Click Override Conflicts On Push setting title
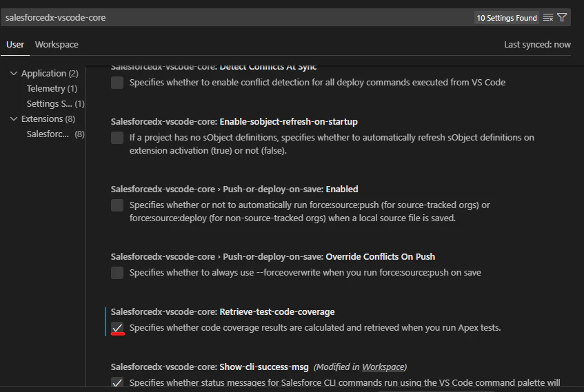This screenshot has height=392, width=584. coord(272,257)
